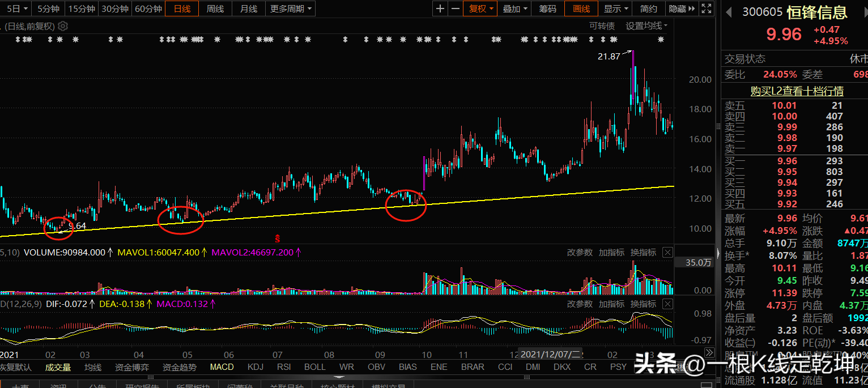Select the KDJ indicator tab

(256, 367)
